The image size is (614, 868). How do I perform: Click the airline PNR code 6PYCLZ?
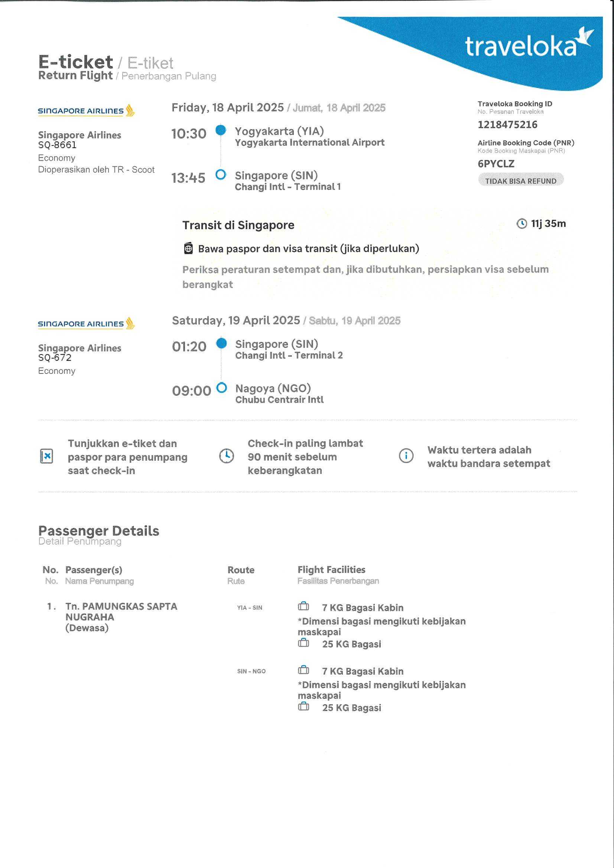pyautogui.click(x=496, y=164)
